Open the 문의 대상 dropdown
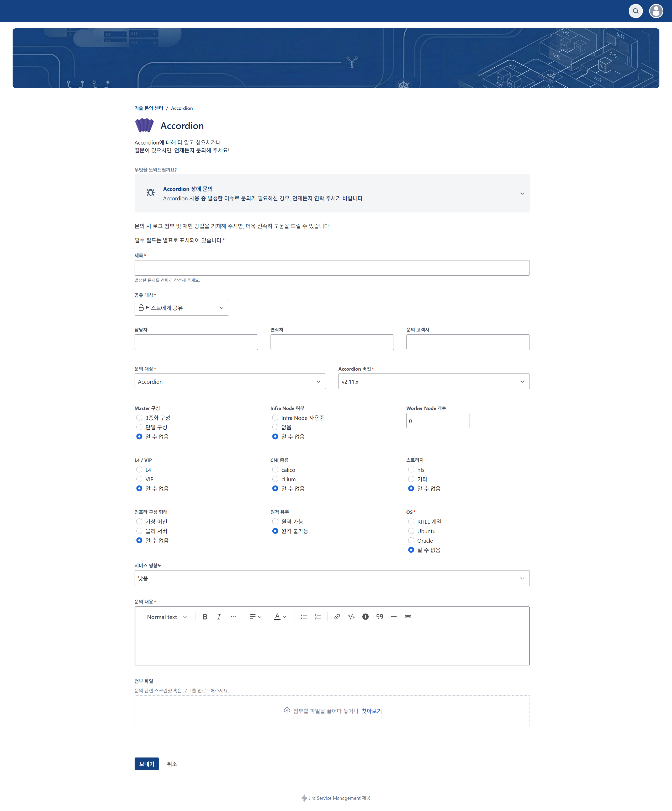This screenshot has height=811, width=672. coord(230,382)
